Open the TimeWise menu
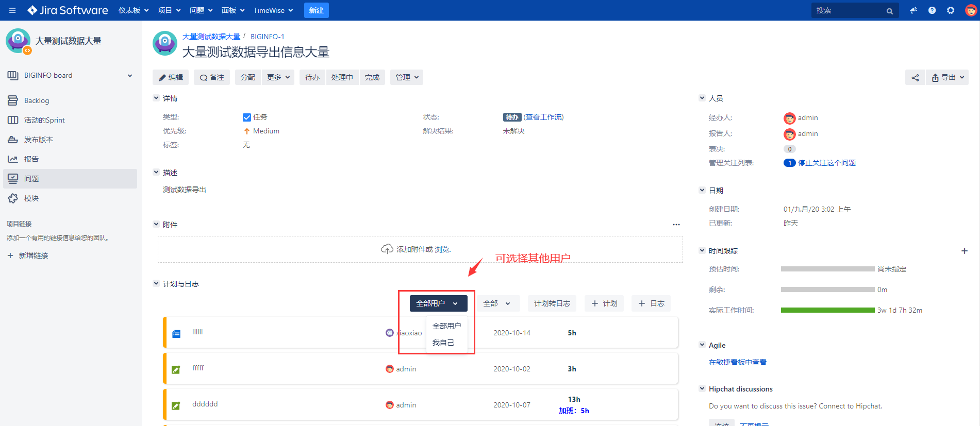Viewport: 980px width, 426px height. (273, 10)
